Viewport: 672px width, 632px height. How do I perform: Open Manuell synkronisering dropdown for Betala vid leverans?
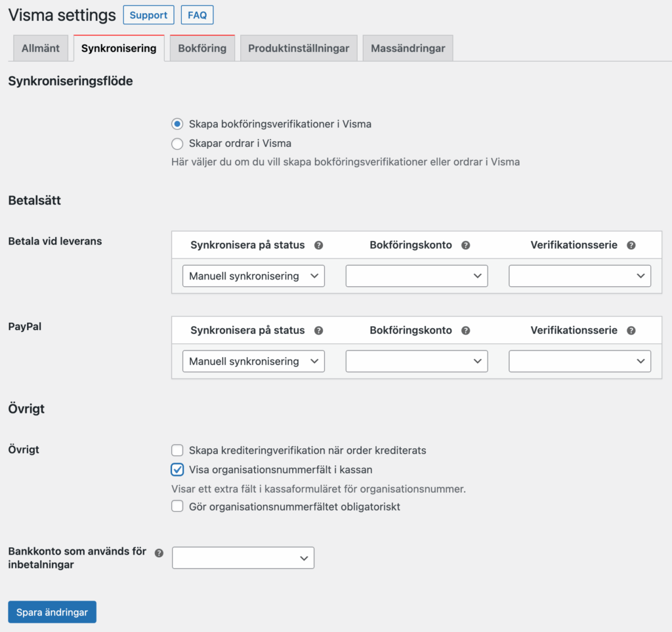click(253, 276)
